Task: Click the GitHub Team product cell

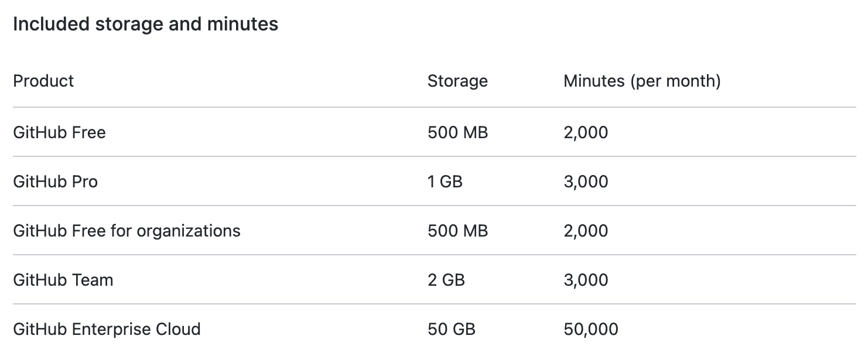Action: point(63,280)
